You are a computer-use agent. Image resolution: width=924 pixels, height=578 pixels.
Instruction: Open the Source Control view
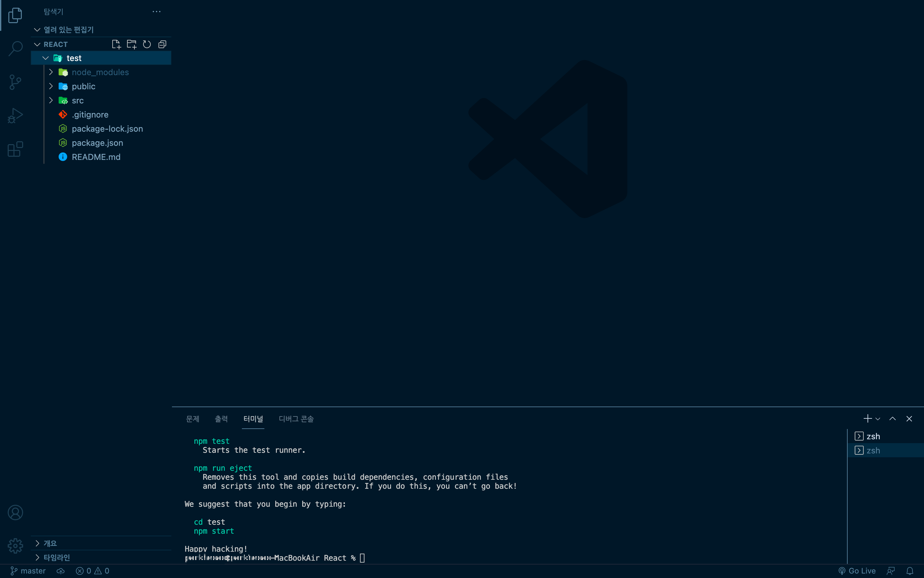coord(15,82)
